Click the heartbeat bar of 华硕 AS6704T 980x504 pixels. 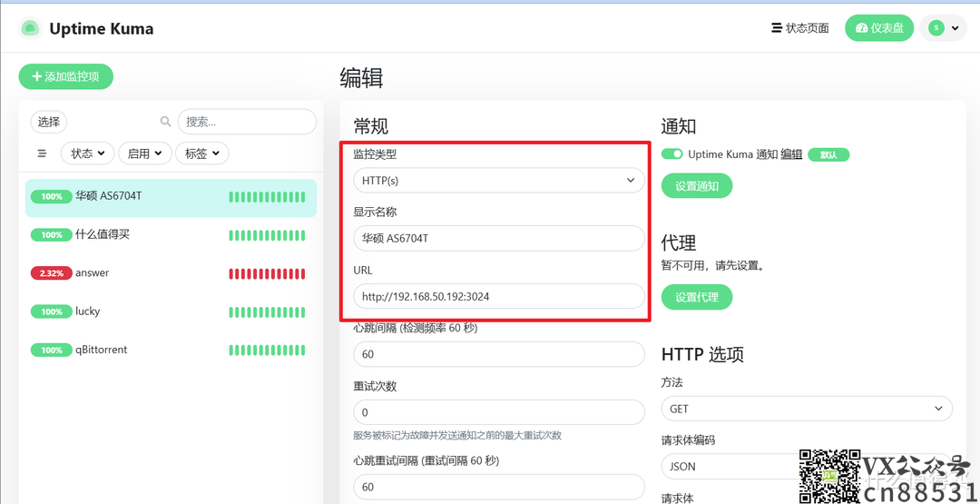tap(267, 198)
